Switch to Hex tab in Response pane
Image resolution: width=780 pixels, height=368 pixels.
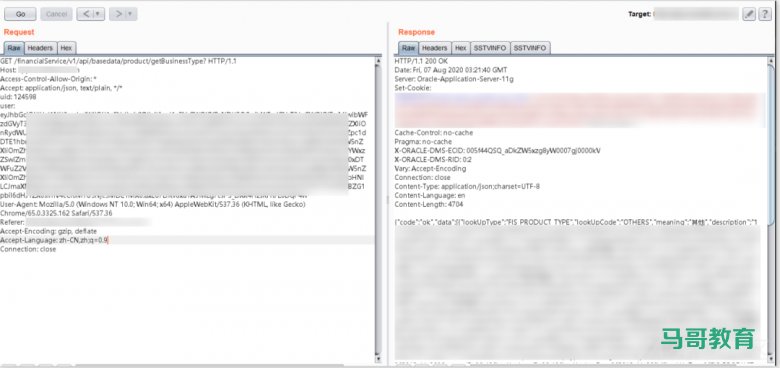pos(461,48)
